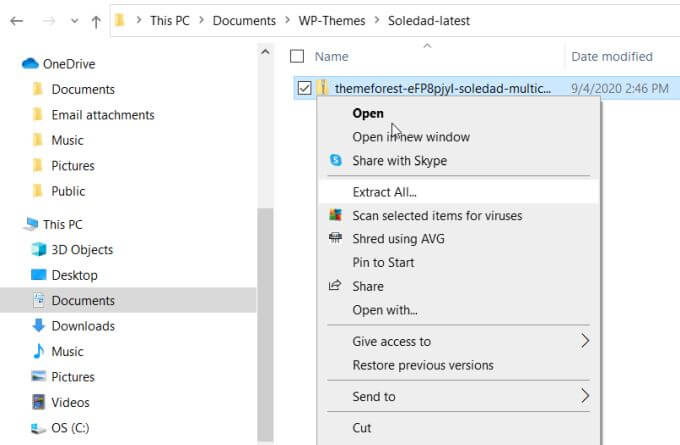This screenshot has width=680, height=445.
Task: Click the Back navigation arrow
Action: (17, 21)
